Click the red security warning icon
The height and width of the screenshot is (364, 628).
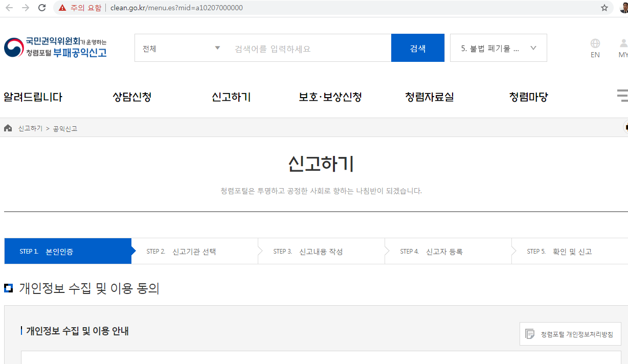(62, 8)
